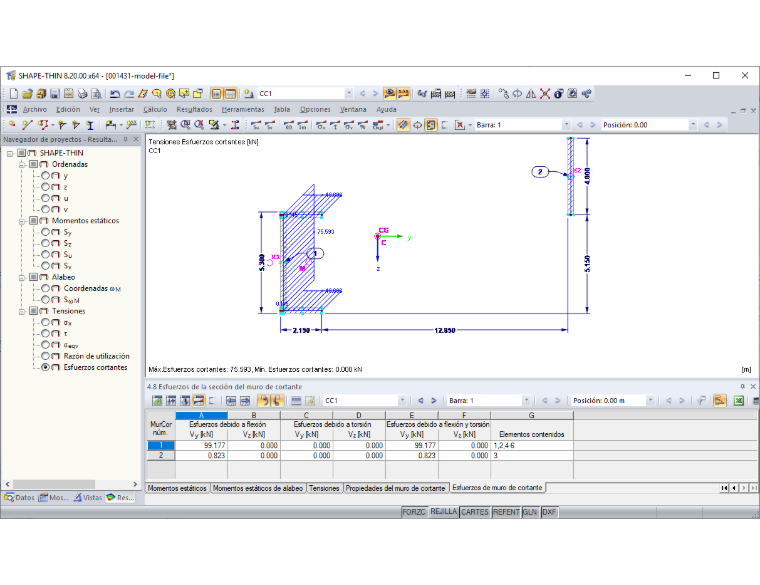Toggle the DXF status bar button
This screenshot has height=585, width=760.
(x=549, y=512)
